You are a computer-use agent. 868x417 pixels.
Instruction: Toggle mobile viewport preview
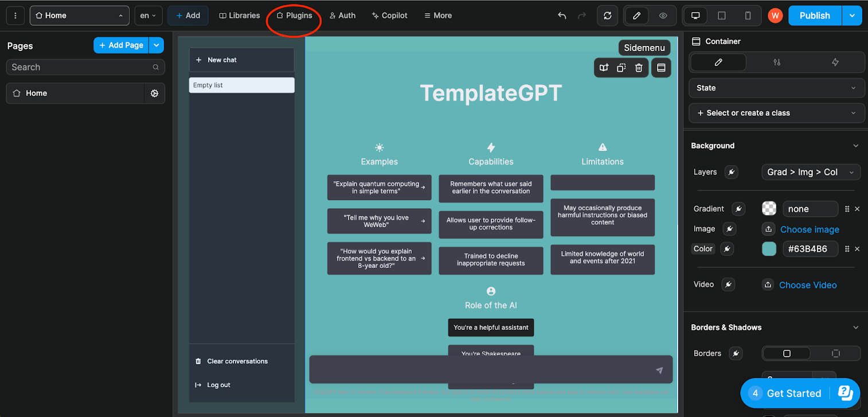pos(748,15)
